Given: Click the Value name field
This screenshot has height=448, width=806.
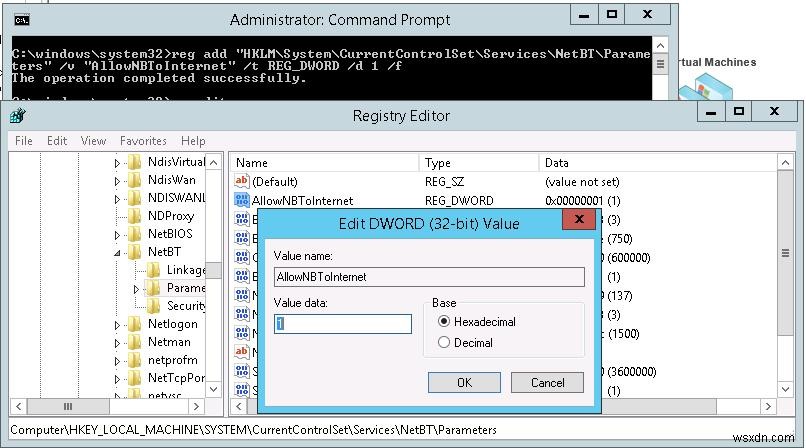Looking at the screenshot, I should pos(429,277).
